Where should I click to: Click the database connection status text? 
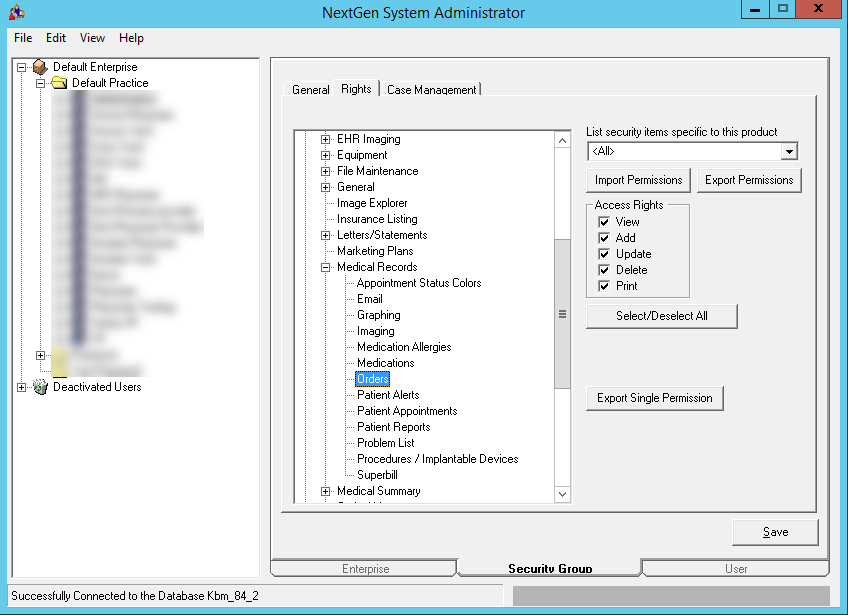click(x=135, y=596)
